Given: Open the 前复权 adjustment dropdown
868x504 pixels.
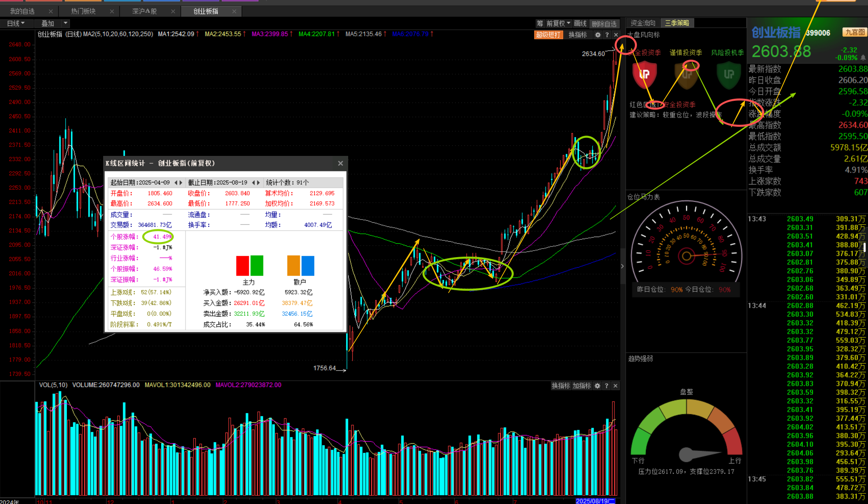Looking at the screenshot, I should point(558,24).
